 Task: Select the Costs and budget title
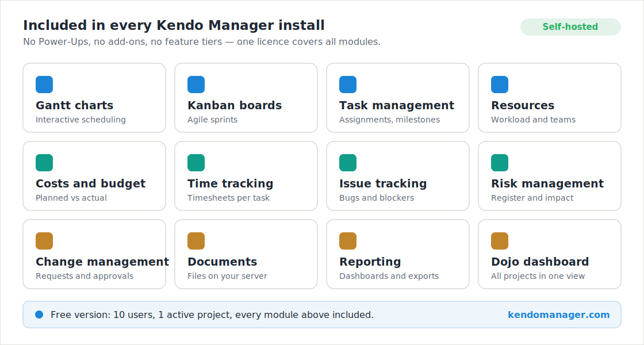[x=91, y=183]
